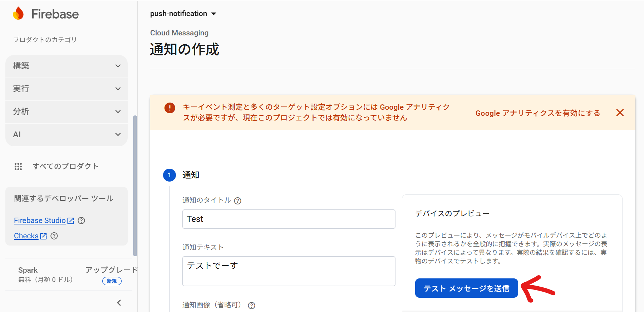Image resolution: width=644 pixels, height=312 pixels.
Task: Click the help icon beside 通知のタイトル
Action: (x=237, y=200)
